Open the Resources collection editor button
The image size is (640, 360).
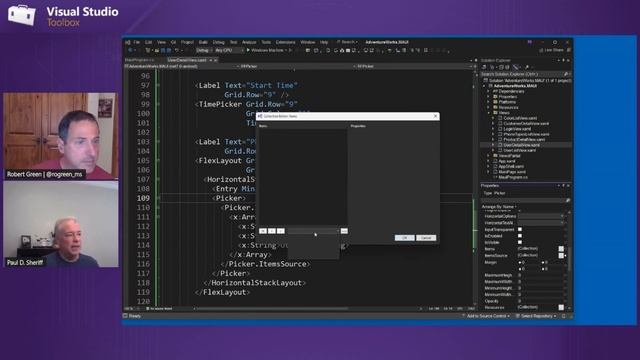pos(561,307)
